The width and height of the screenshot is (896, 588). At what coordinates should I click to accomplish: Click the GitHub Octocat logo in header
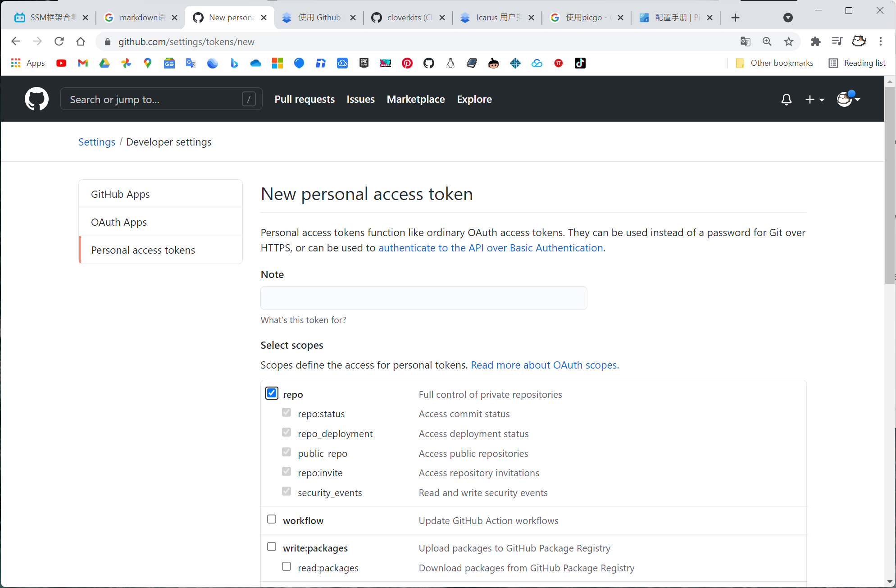pos(36,99)
